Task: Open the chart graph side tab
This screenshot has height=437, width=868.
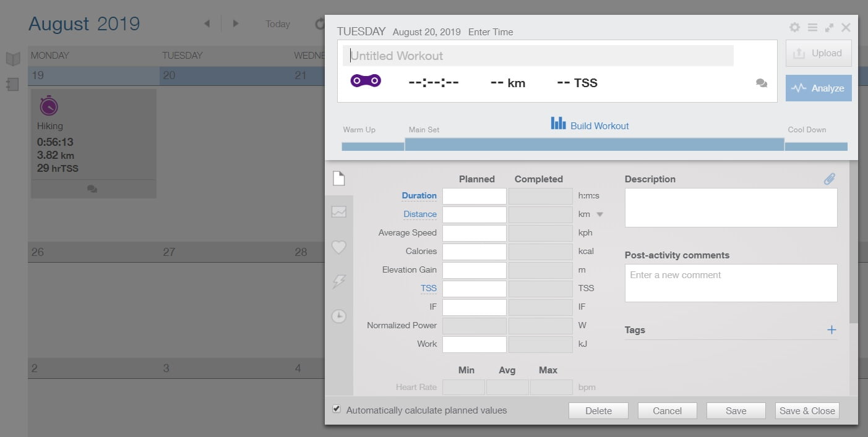Action: pos(338,212)
